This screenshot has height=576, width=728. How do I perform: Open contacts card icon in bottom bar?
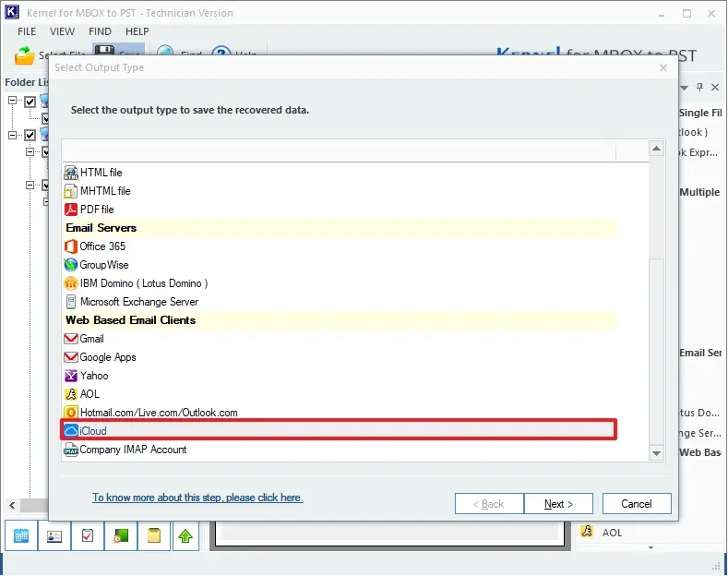coord(54,536)
